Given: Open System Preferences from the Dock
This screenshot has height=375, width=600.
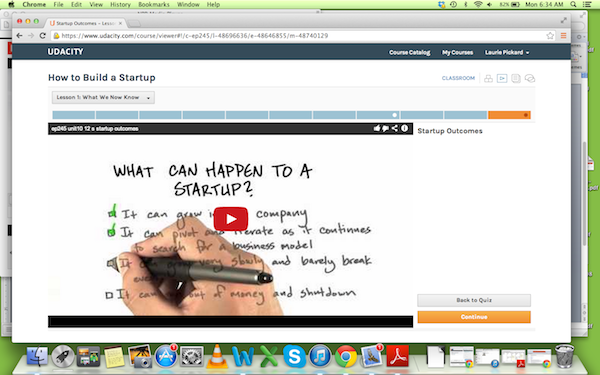Looking at the screenshot, I should point(191,356).
